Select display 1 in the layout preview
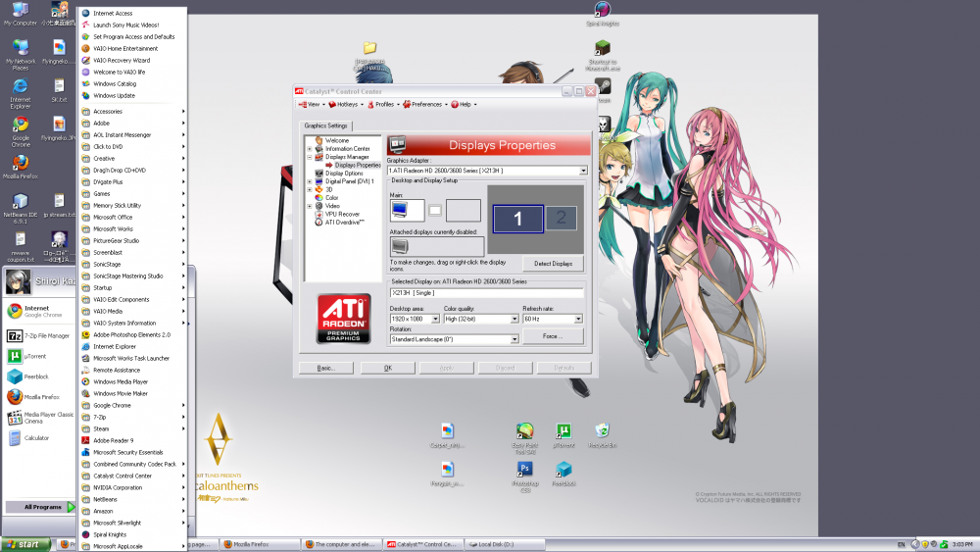 (x=517, y=219)
